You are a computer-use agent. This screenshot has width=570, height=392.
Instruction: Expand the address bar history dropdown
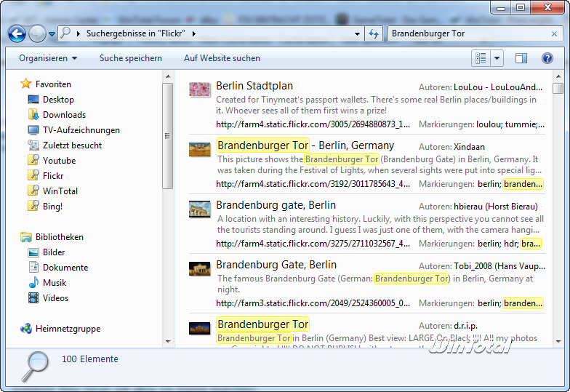357,33
